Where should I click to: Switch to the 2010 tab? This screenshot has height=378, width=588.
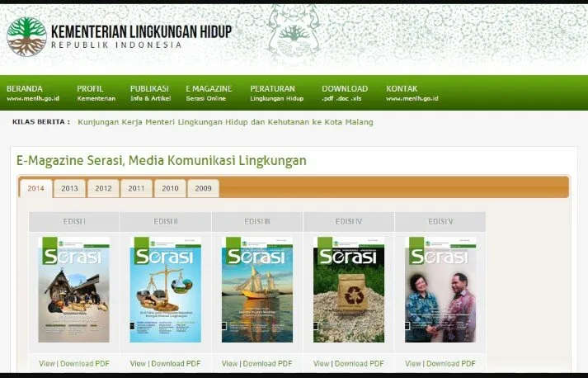pyautogui.click(x=170, y=188)
